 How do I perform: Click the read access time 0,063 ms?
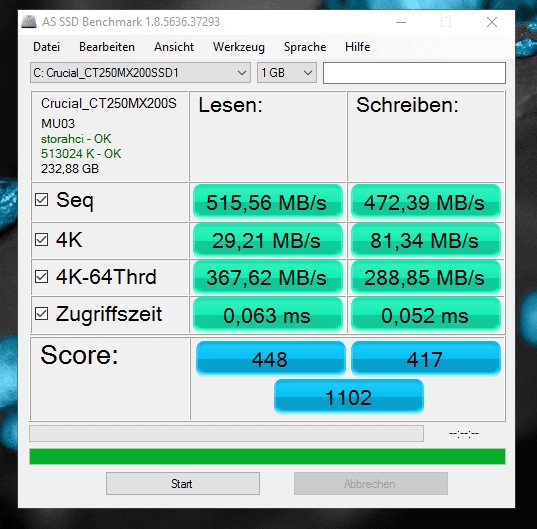[x=268, y=315]
